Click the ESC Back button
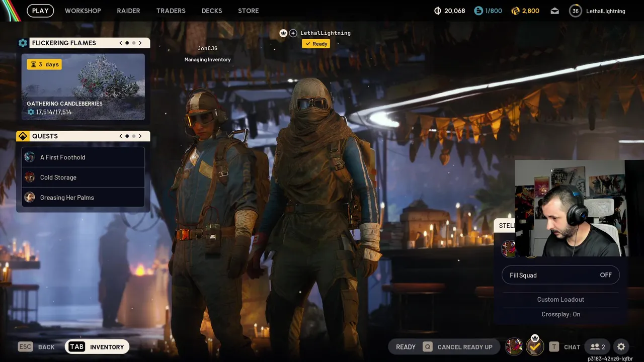Viewport: 644px width, 362px height. tap(36, 347)
